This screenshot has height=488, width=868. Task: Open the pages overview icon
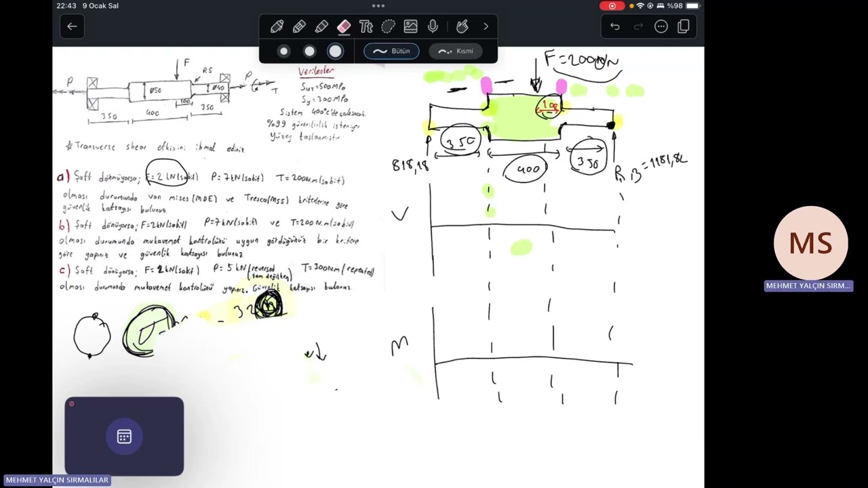pyautogui.click(x=684, y=26)
